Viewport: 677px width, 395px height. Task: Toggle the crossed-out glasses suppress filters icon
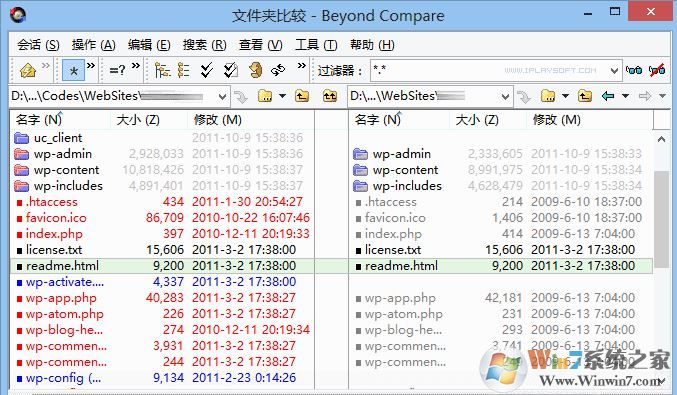(657, 70)
